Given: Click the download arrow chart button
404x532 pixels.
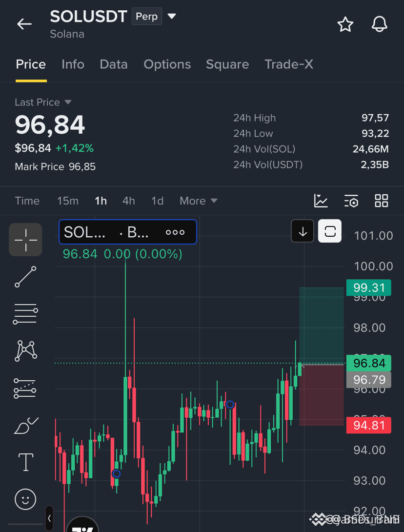Looking at the screenshot, I should click(x=303, y=231).
